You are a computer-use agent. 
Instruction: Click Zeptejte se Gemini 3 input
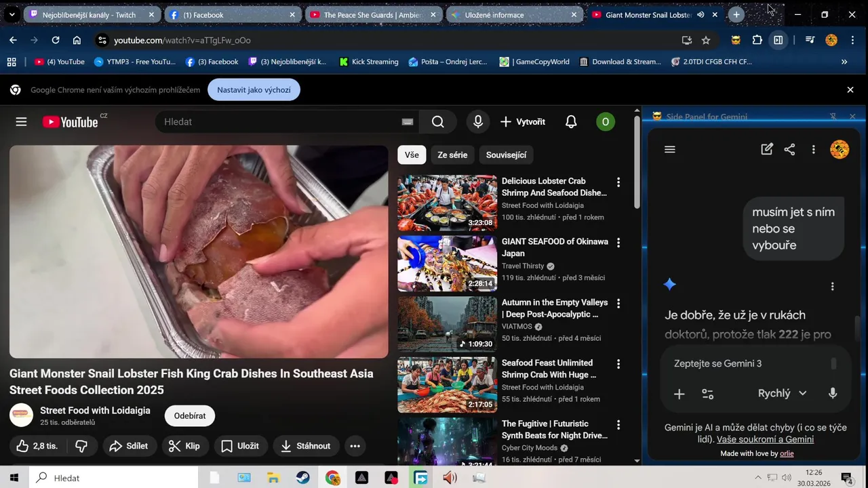[717, 364]
